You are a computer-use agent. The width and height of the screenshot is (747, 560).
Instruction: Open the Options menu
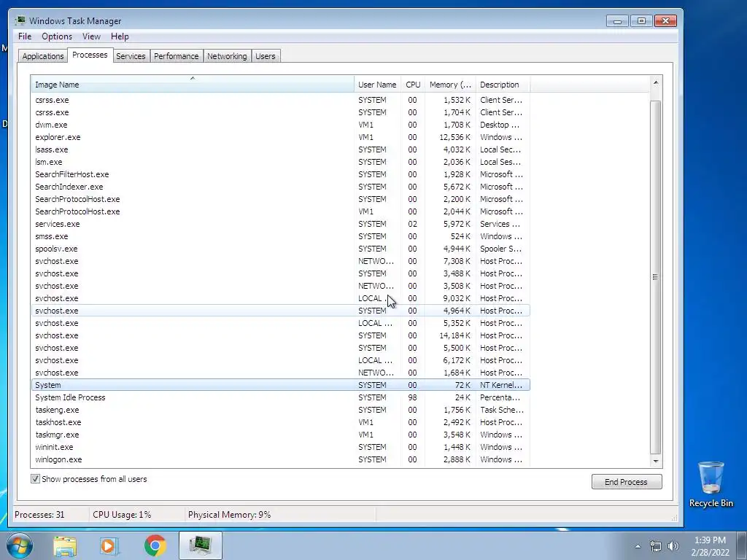coord(57,36)
